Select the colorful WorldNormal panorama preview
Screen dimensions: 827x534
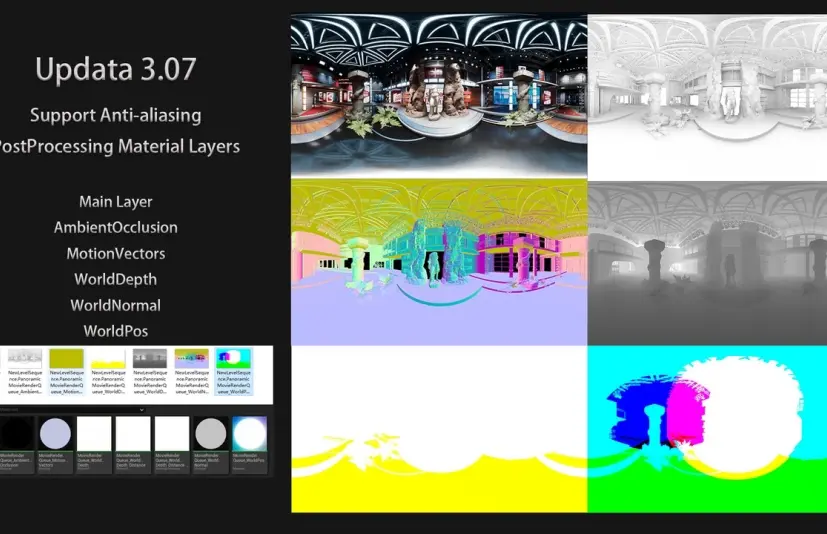click(x=438, y=262)
